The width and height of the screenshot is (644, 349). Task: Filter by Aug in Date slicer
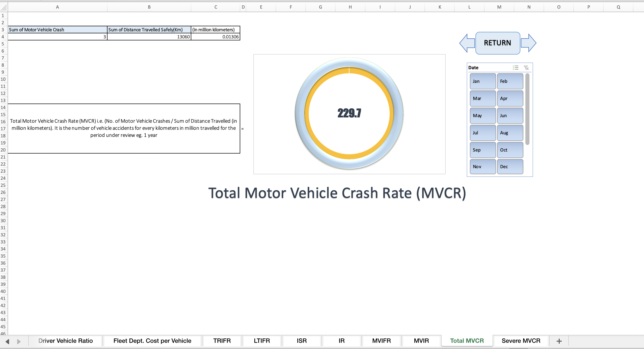pos(510,133)
